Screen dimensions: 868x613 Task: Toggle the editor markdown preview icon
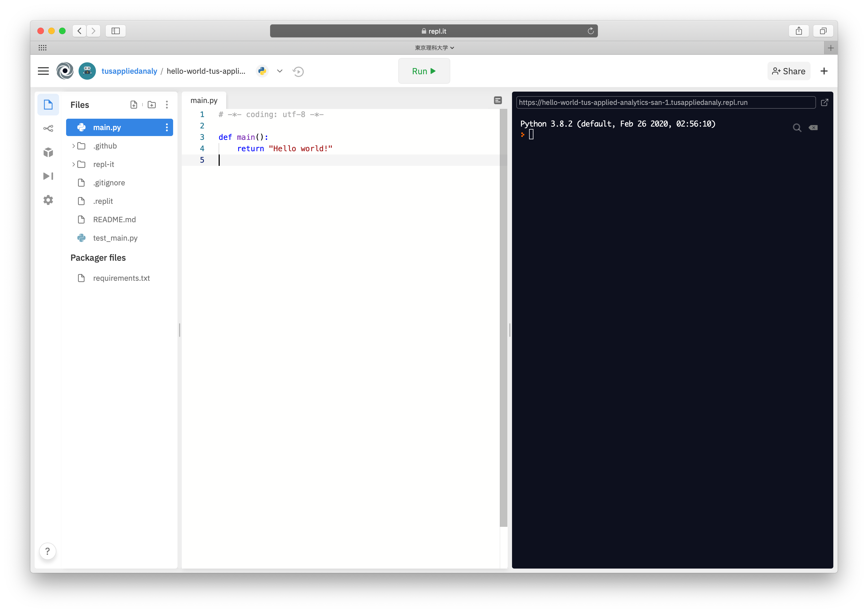498,100
